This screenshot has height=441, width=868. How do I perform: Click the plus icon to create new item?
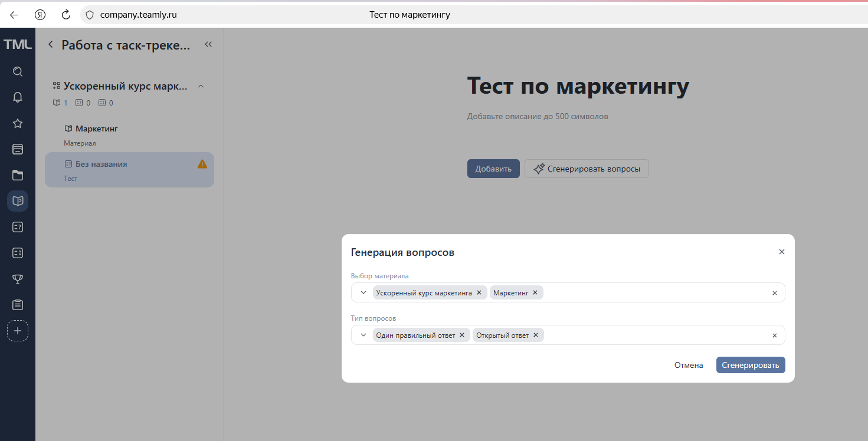point(18,331)
